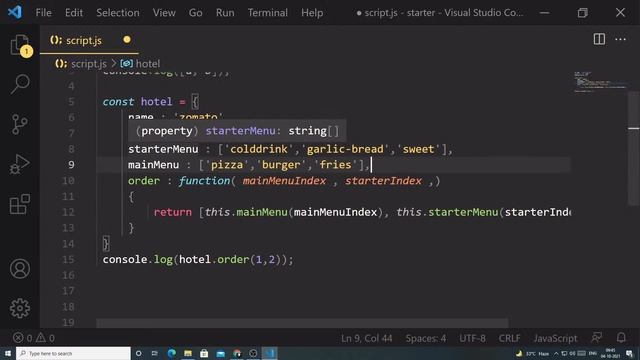
Task: Change line endings via CRLF
Action: 509,338
